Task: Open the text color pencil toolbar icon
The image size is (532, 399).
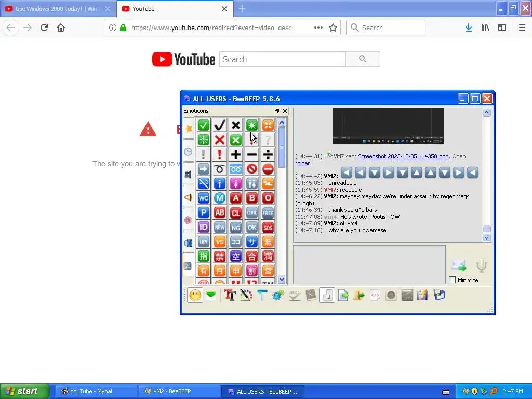Action: pos(246,295)
